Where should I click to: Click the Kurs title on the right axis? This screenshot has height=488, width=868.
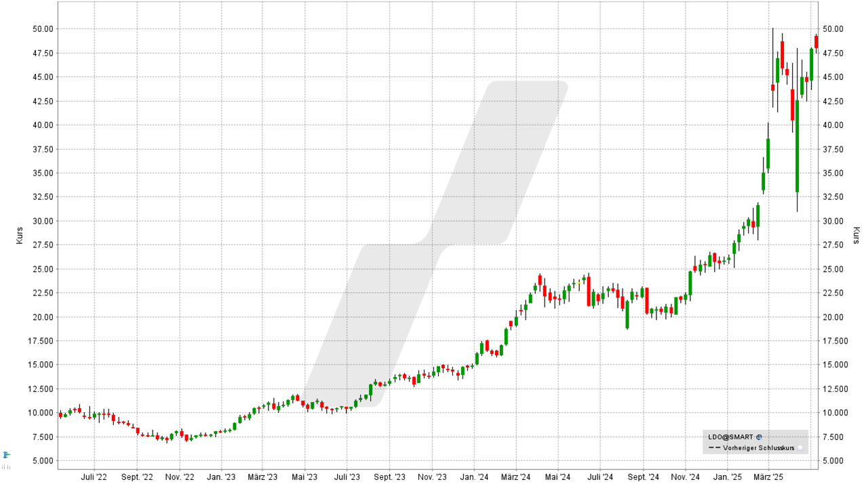856,235
